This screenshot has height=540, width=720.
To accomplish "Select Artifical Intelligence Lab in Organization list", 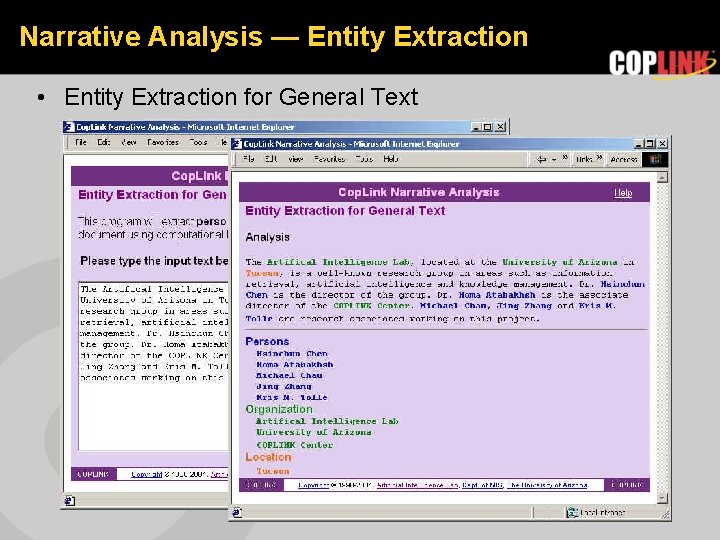I will pyautogui.click(x=327, y=421).
